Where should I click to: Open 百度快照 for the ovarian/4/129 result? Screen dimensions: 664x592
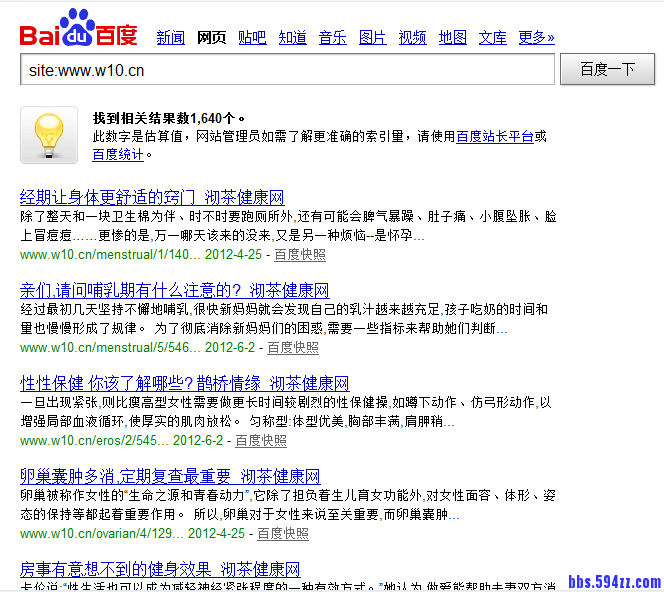tap(283, 534)
